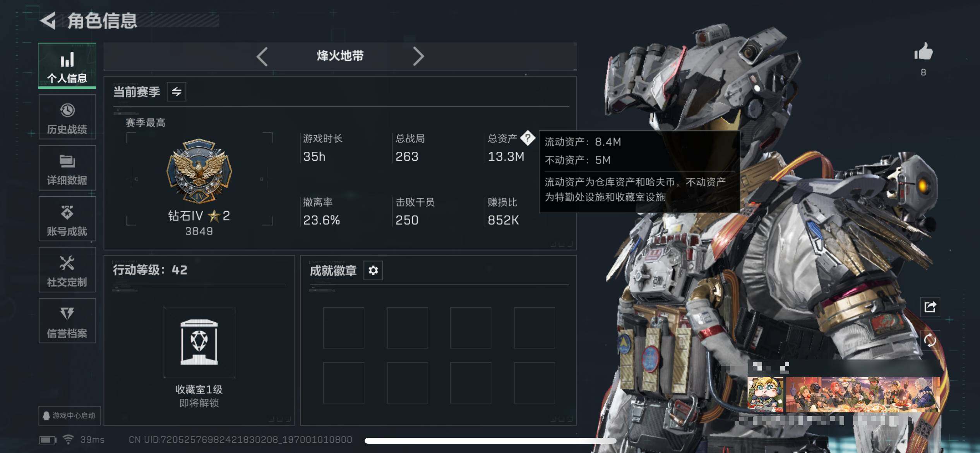Image resolution: width=980 pixels, height=453 pixels.
Task: Tap the thumbs-up like icon
Action: [x=923, y=51]
